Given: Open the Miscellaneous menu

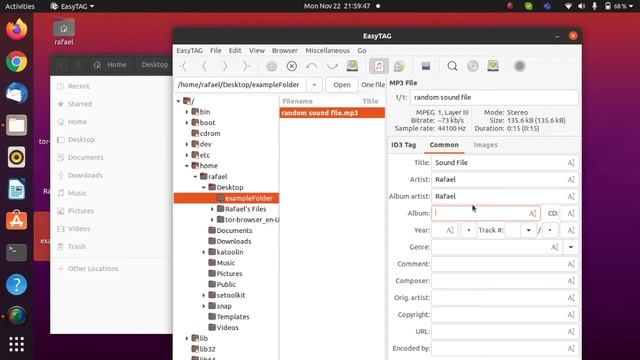Looking at the screenshot, I should [327, 51].
